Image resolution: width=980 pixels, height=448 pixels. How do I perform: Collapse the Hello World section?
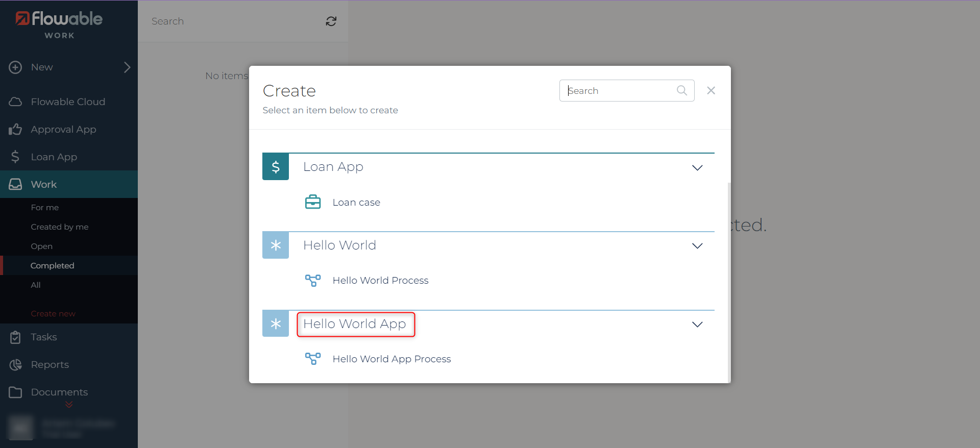[697, 246]
